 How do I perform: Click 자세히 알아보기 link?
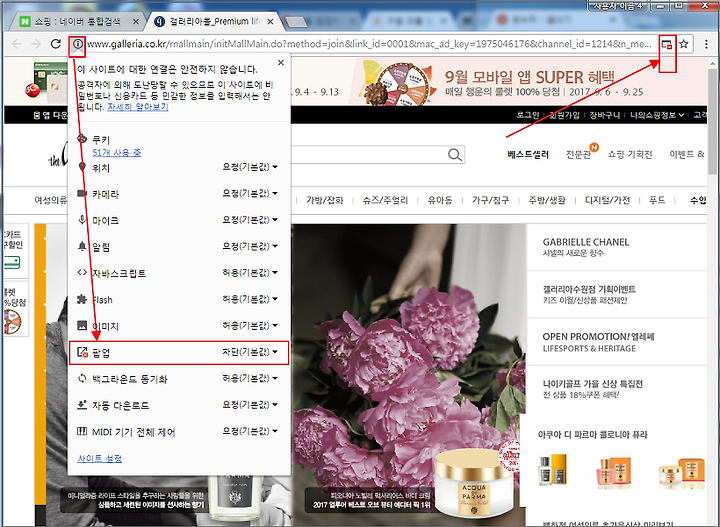138,107
